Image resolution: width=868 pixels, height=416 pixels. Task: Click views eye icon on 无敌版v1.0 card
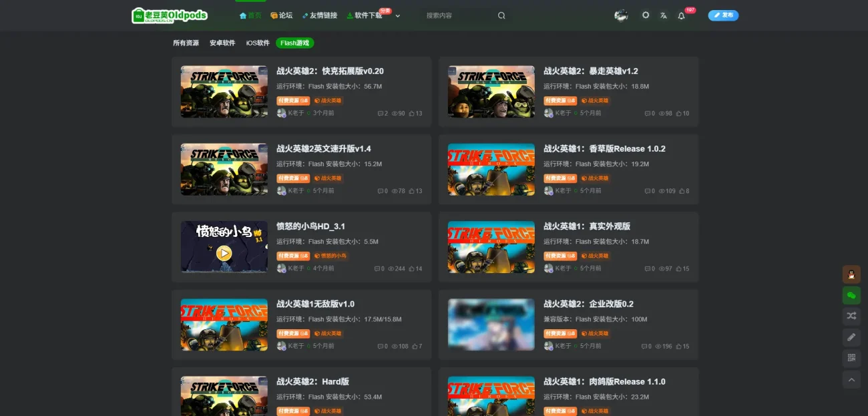[x=395, y=347]
